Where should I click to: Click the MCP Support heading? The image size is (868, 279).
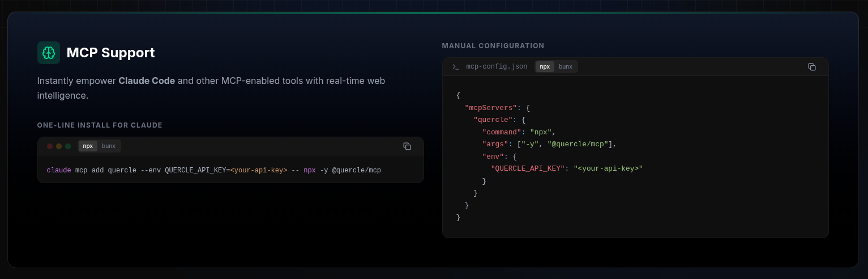point(110,53)
